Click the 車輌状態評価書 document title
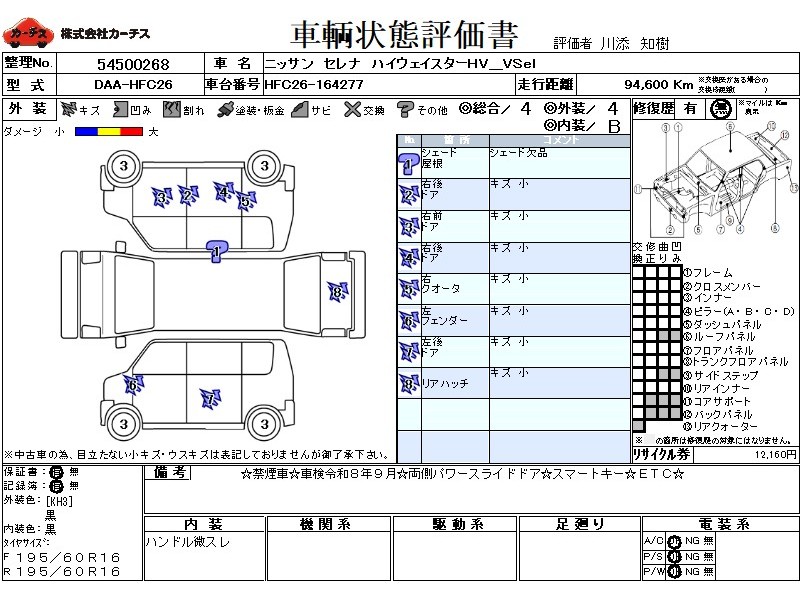800x600 pixels. coord(404,35)
